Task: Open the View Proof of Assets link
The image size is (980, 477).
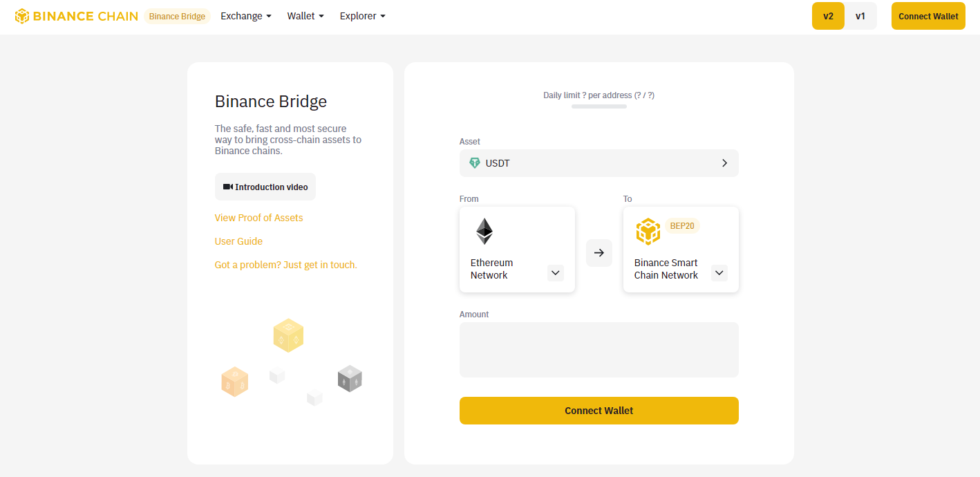Action: [x=259, y=218]
